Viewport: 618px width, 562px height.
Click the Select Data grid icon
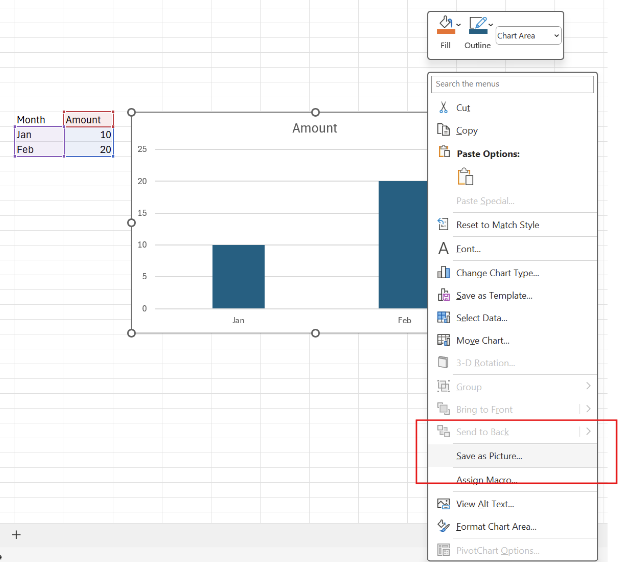443,317
